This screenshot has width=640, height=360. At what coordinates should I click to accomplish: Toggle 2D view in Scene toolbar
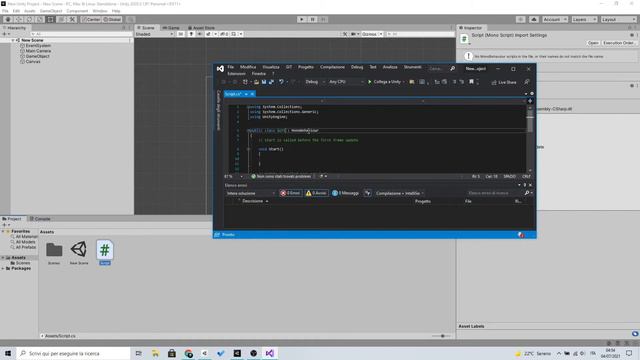[x=180, y=34]
